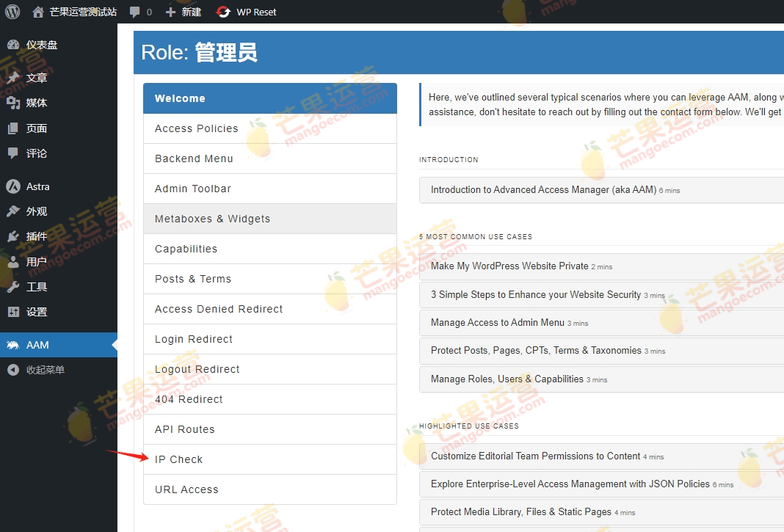
Task: Open IP Check marked by the red arrow
Action: point(178,459)
